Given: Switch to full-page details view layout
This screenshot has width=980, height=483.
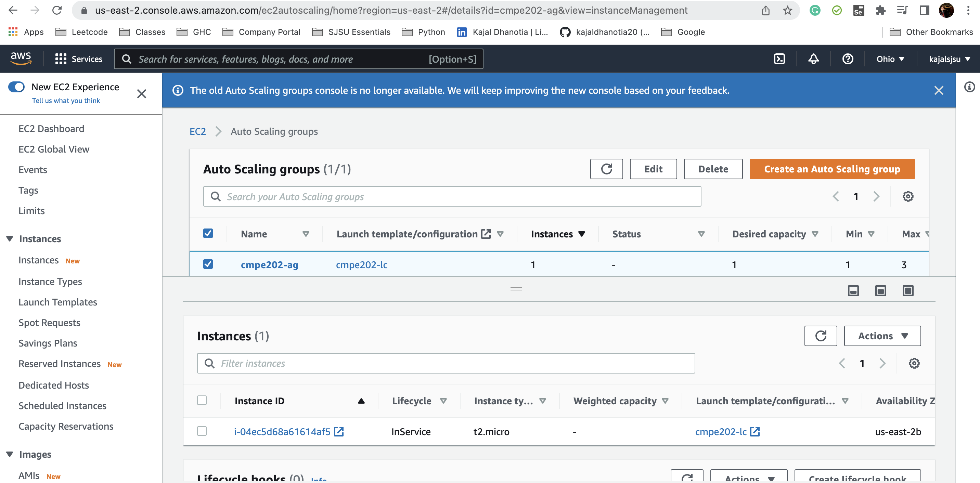Looking at the screenshot, I should tap(908, 290).
